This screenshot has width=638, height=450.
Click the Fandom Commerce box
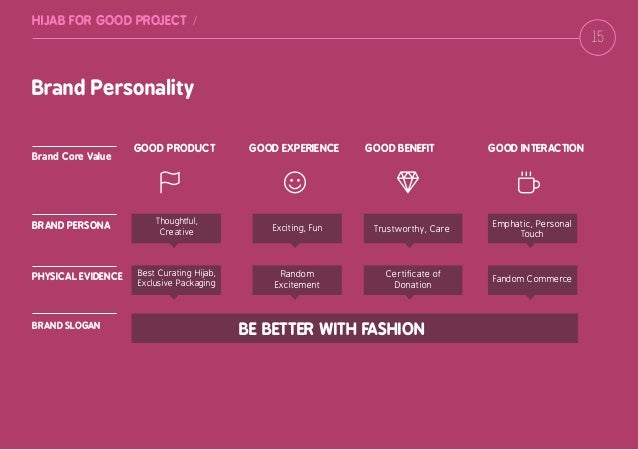point(532,280)
